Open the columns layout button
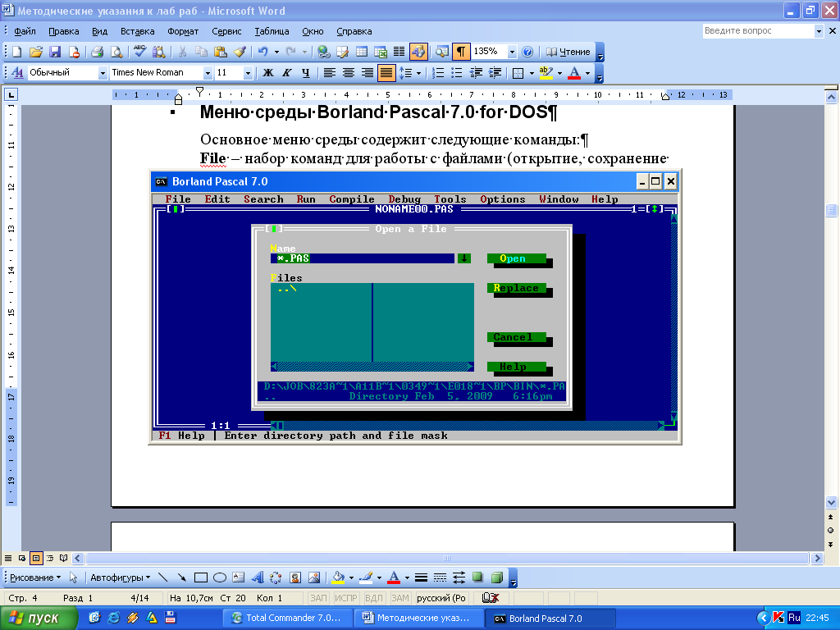The height and width of the screenshot is (630, 840). pos(399,52)
